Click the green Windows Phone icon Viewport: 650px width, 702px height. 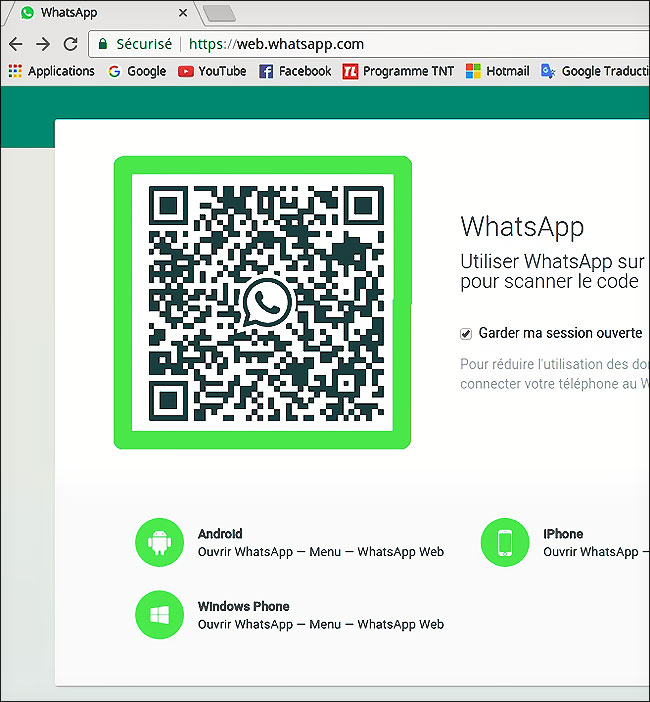(x=159, y=615)
